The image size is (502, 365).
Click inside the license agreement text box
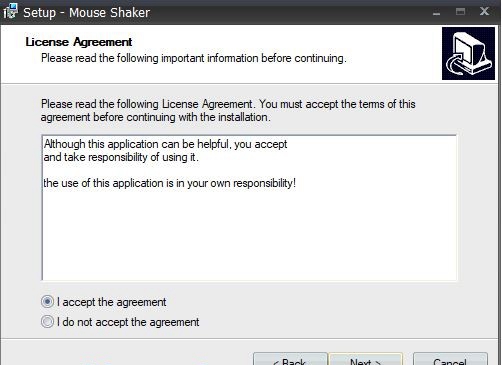tap(249, 208)
